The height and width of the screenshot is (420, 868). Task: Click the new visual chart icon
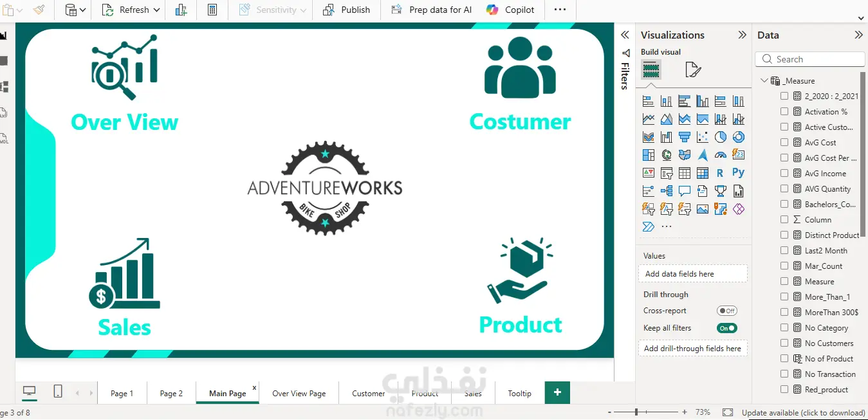(181, 10)
